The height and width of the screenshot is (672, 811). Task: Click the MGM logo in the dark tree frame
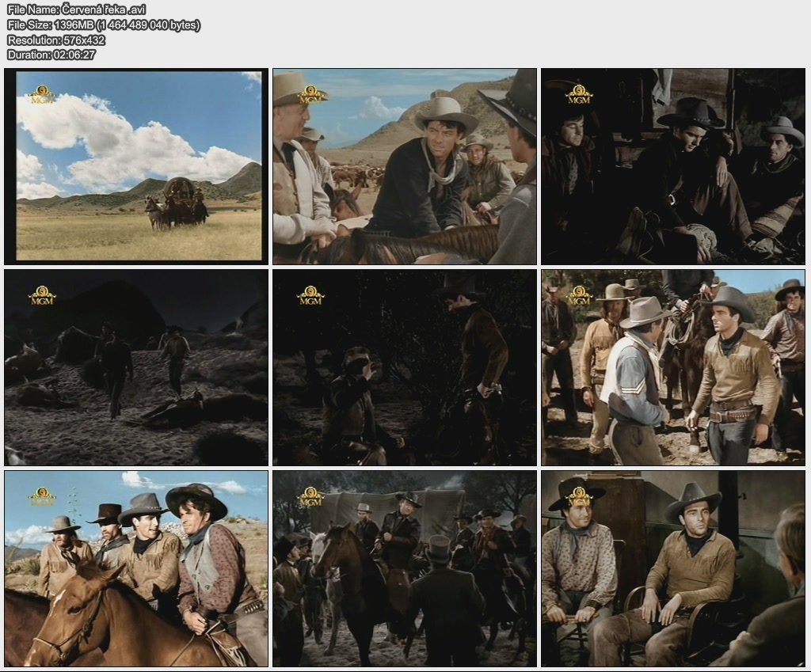point(310,295)
